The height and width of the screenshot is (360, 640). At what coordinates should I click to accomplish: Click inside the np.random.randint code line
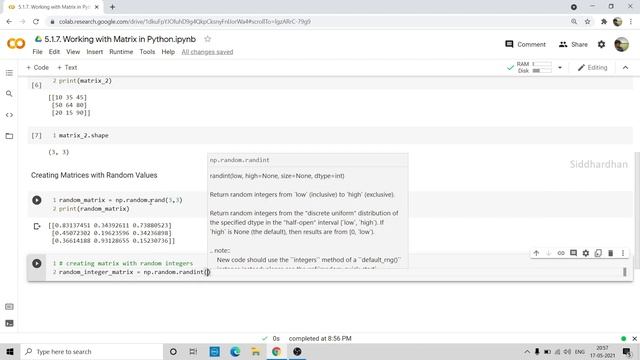pos(134,272)
